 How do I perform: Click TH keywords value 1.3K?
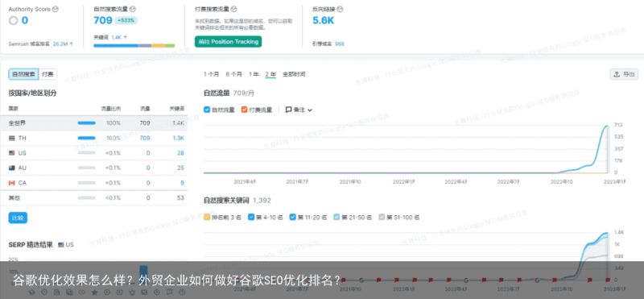pyautogui.click(x=178, y=138)
